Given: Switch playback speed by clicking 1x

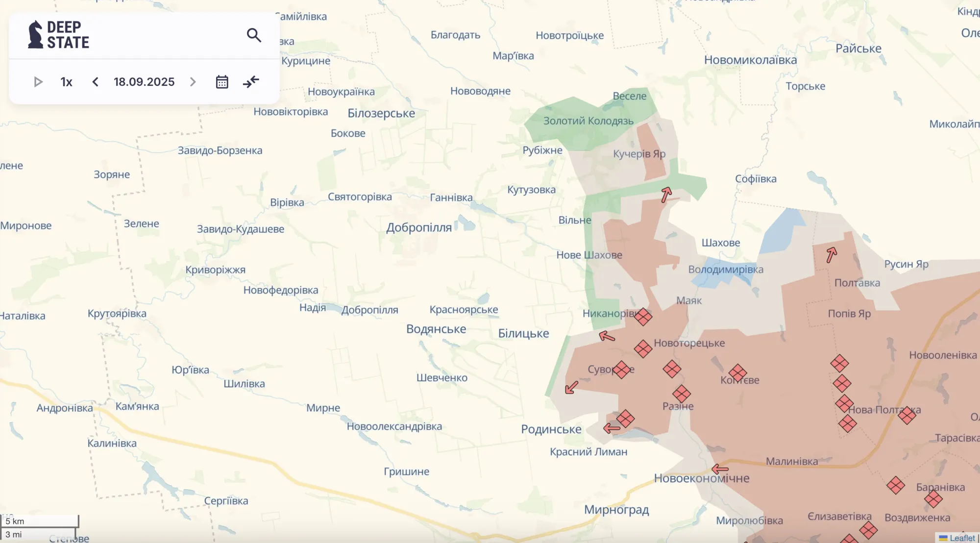Looking at the screenshot, I should [x=67, y=82].
